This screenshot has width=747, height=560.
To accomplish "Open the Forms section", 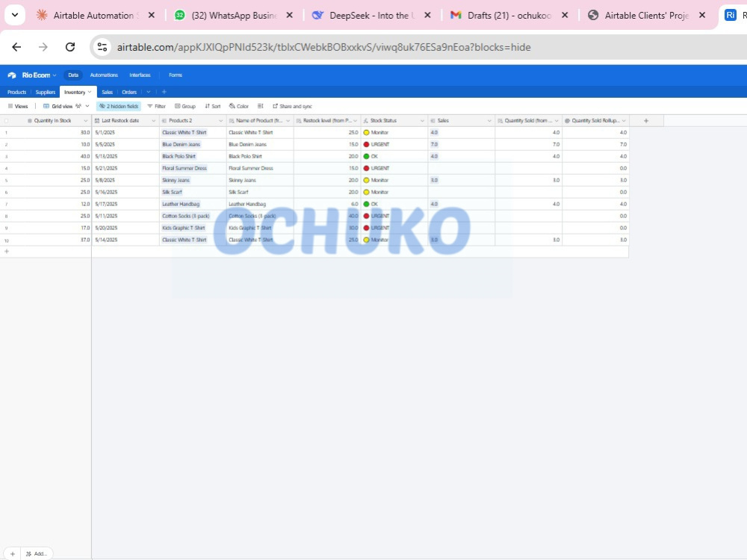I will point(176,75).
